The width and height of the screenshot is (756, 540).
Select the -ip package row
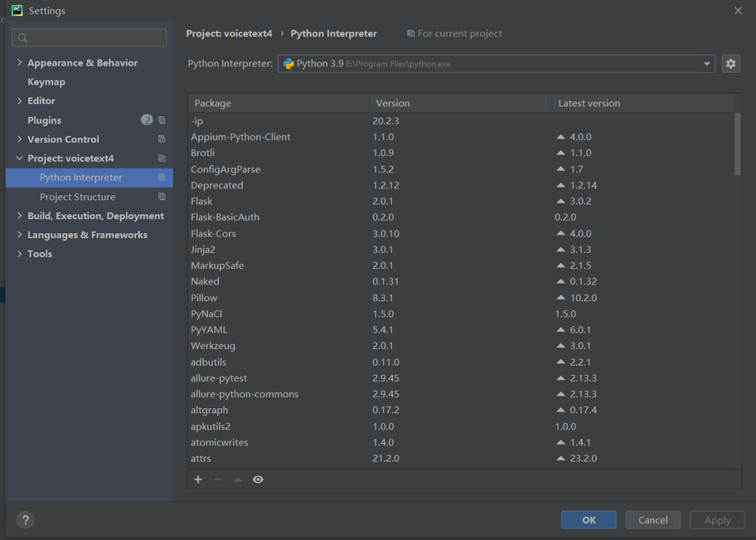coord(461,120)
